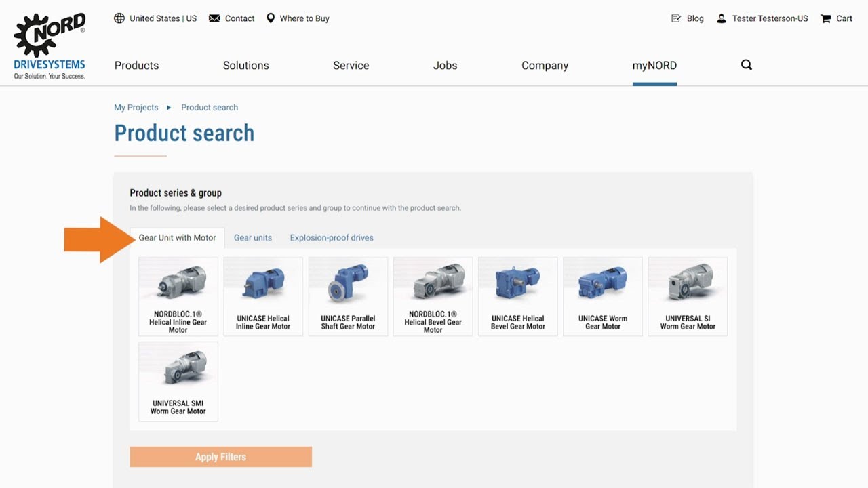This screenshot has width=868, height=488.
Task: Click the Product search page heading
Action: 184,134
